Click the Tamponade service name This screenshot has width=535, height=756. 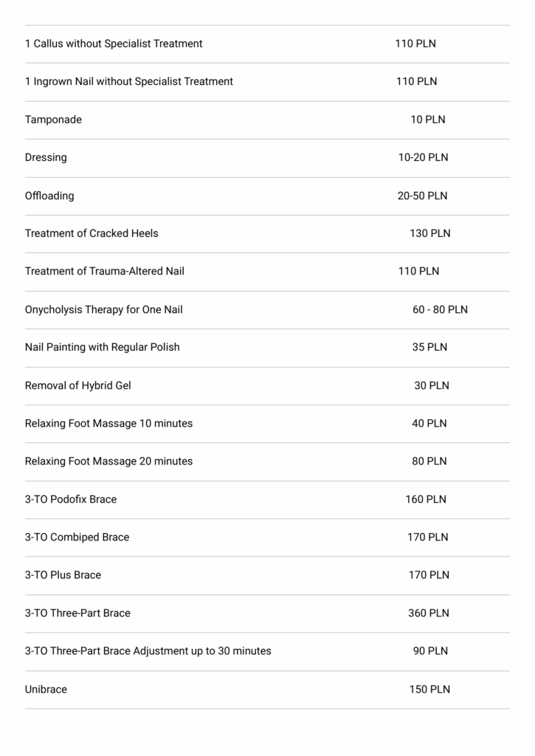coord(53,120)
